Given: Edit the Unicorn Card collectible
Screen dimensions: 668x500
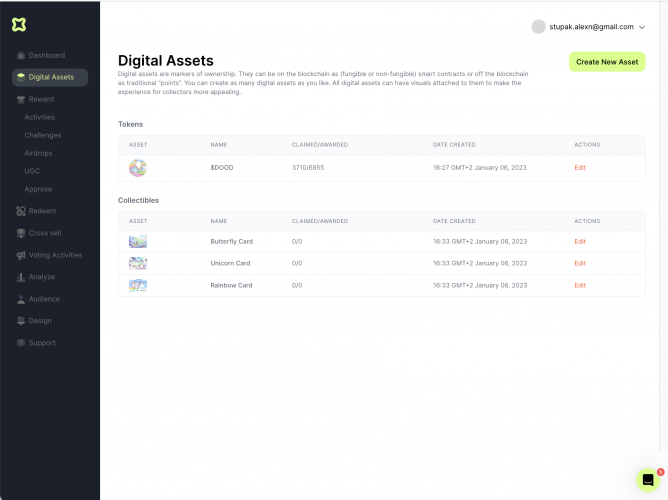Looking at the screenshot, I should [x=580, y=263].
